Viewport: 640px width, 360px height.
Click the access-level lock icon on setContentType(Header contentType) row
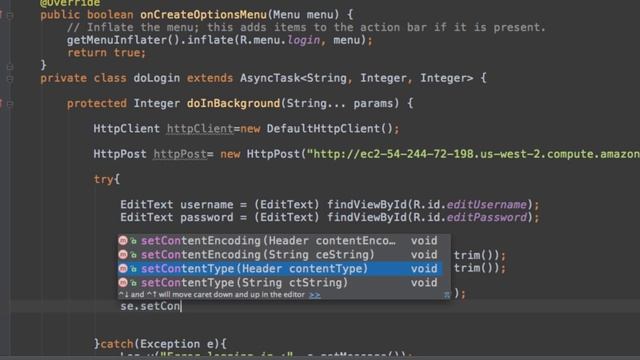click(x=133, y=269)
